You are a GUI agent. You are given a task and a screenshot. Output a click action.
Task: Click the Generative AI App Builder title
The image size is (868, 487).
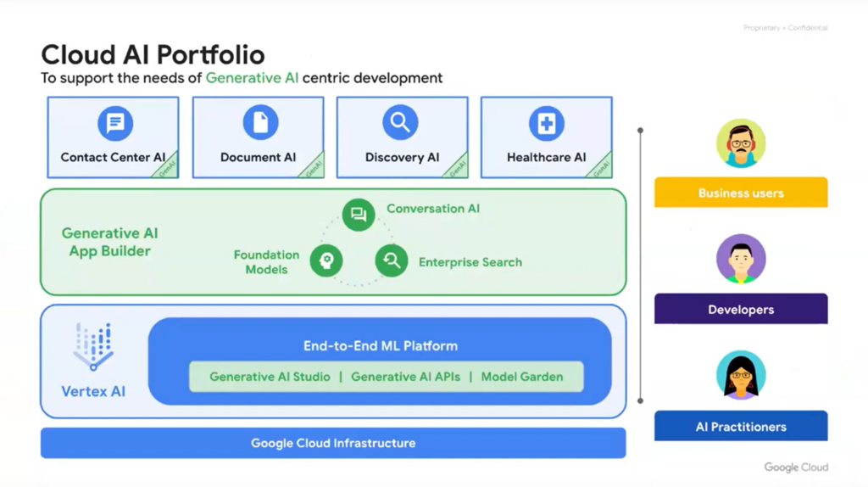pos(109,242)
